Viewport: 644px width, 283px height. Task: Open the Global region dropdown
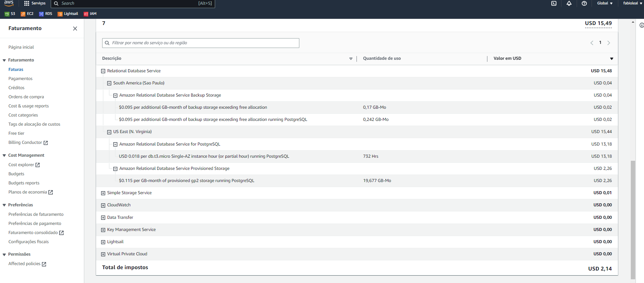(x=605, y=3)
